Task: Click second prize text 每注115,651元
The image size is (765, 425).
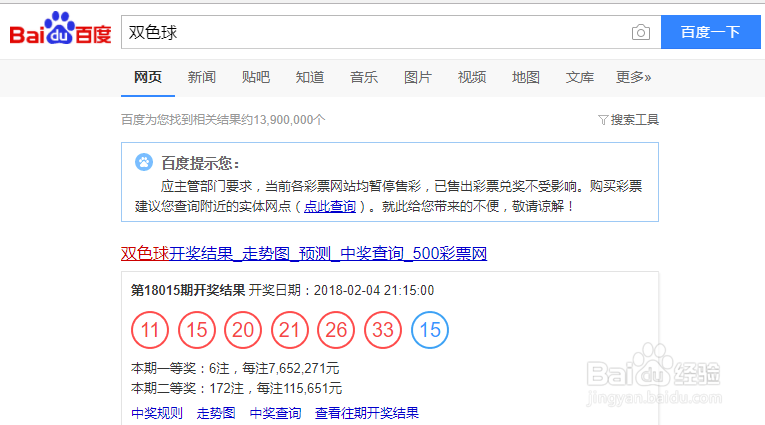Action: 300,388
